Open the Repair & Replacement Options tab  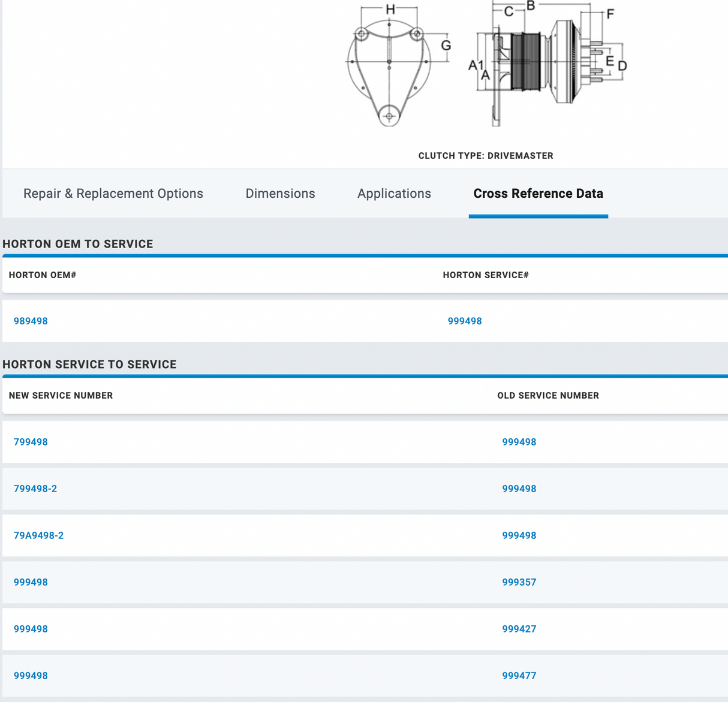click(113, 194)
